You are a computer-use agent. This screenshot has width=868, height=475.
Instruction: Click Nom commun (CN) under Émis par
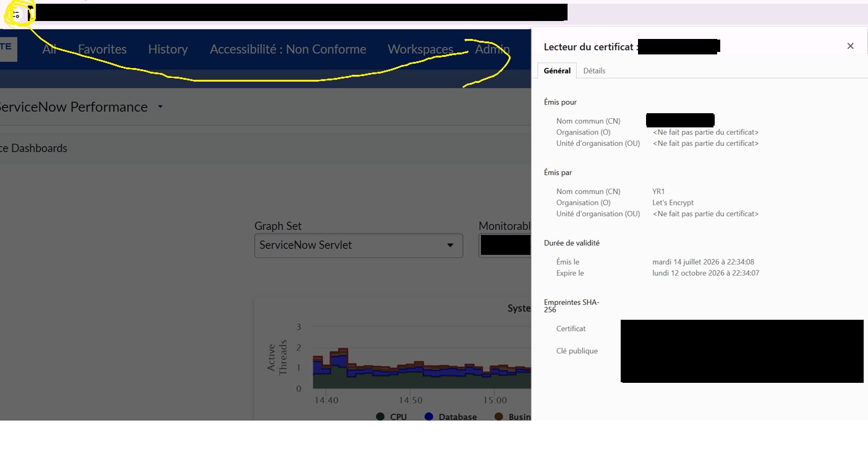[x=589, y=192]
